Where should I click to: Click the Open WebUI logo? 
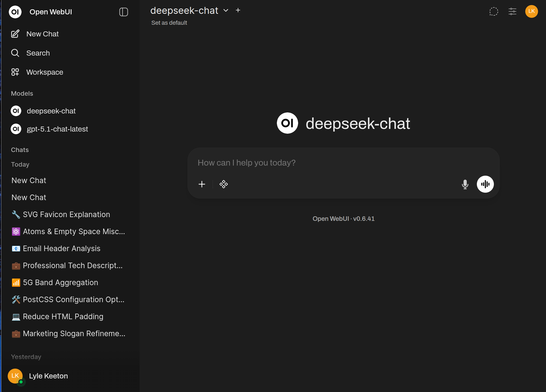(x=15, y=12)
